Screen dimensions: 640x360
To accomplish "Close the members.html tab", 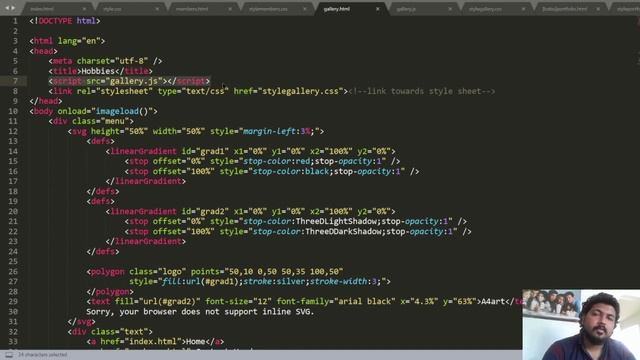I will coord(230,9).
